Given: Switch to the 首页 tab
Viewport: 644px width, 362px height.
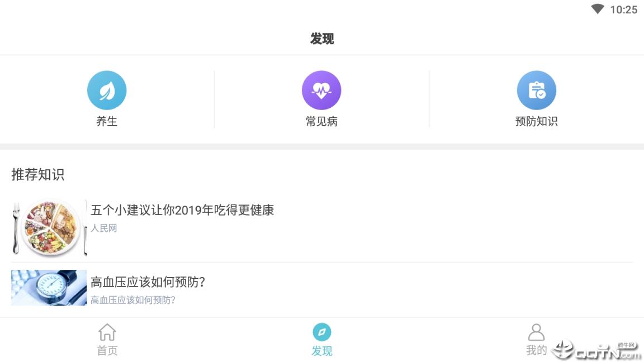Looking at the screenshot, I should coord(107,338).
